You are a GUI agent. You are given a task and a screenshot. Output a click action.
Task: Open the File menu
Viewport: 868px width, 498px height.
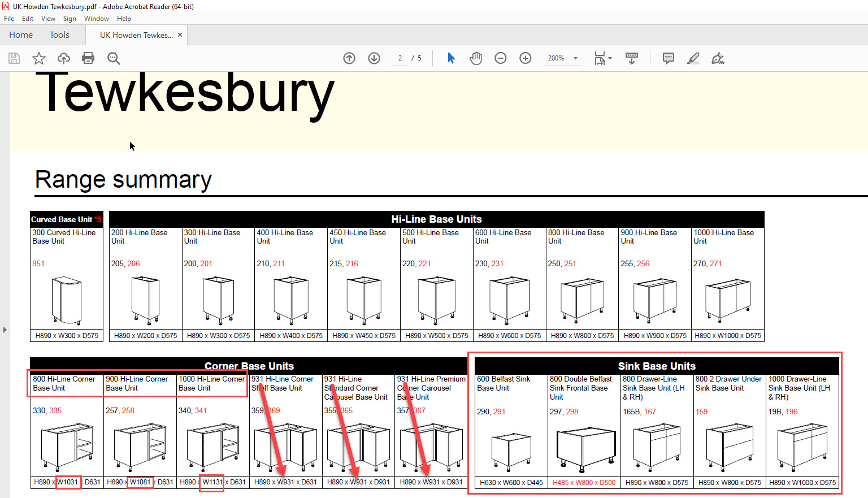tap(9, 19)
